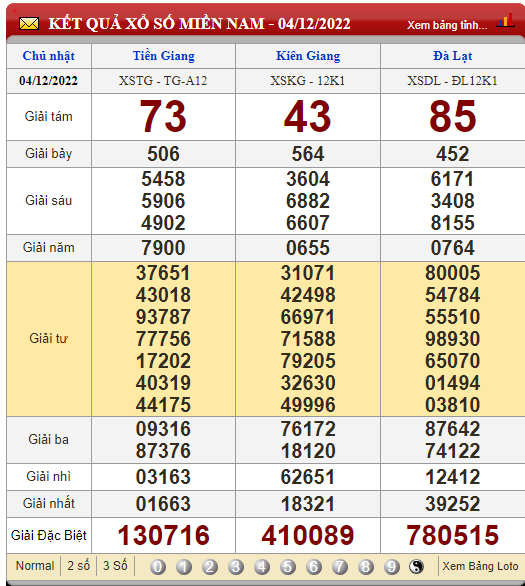Image resolution: width=525 pixels, height=586 pixels.
Task: Click Giải sáu number 8155
Action: point(453,223)
